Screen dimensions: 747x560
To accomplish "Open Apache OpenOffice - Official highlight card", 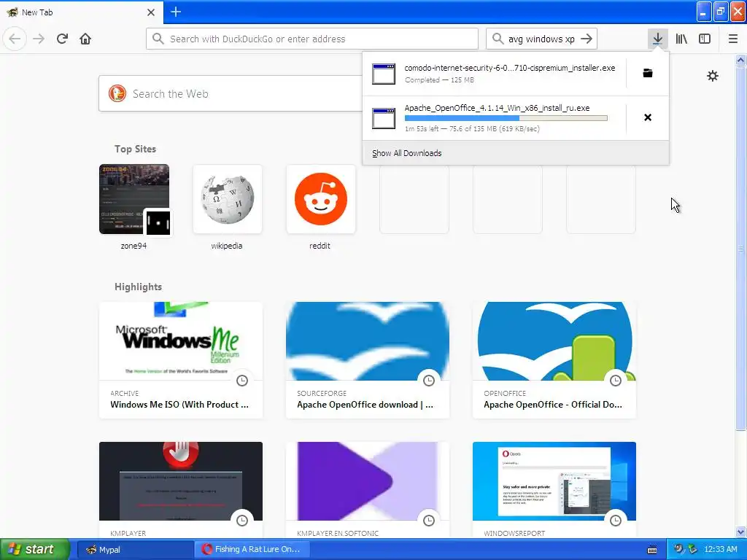I will tap(554, 360).
